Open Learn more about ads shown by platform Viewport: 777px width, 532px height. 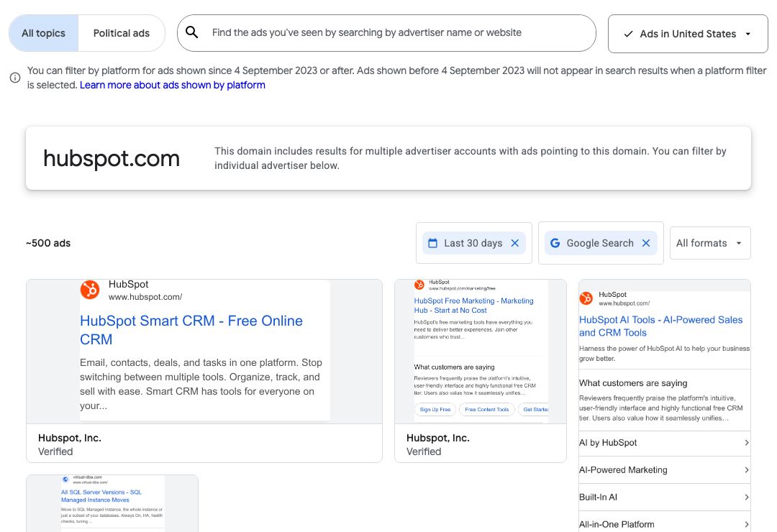coord(173,86)
